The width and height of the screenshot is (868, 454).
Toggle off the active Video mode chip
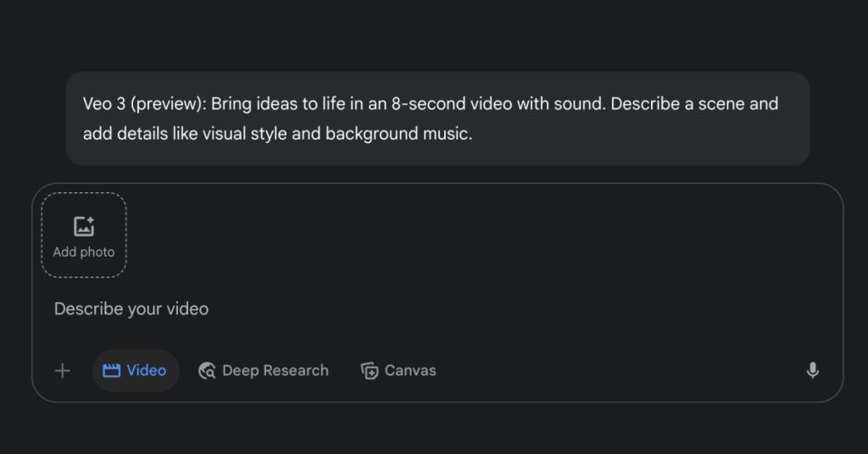(x=136, y=370)
